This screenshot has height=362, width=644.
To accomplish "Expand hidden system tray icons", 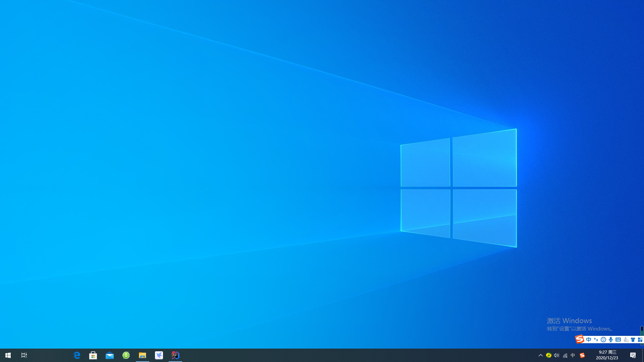I will 540,355.
